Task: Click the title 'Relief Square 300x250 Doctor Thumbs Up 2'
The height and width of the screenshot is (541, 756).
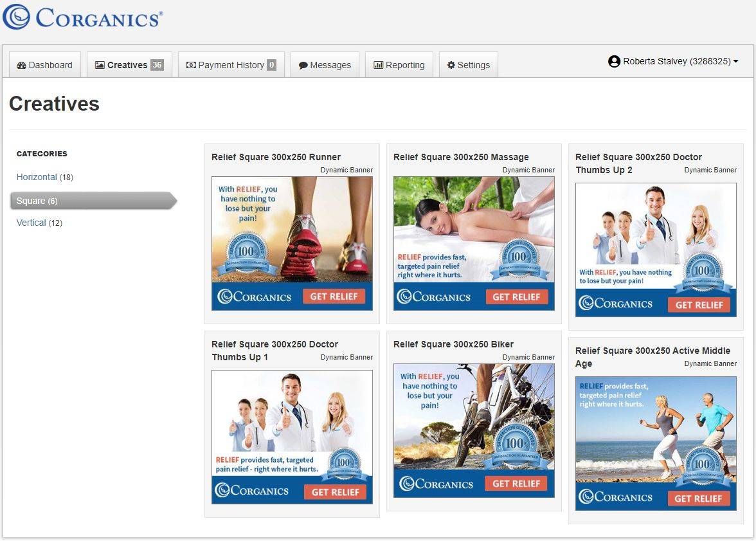Action: click(x=639, y=163)
